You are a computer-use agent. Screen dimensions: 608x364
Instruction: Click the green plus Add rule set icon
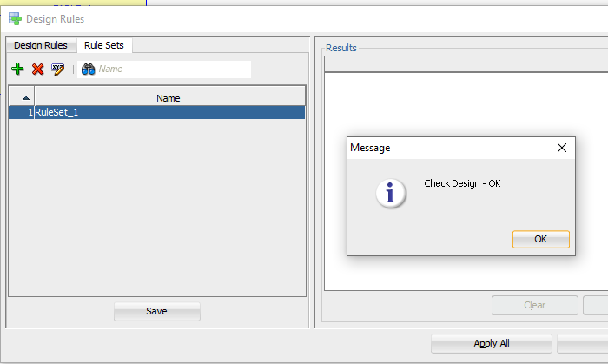(x=17, y=69)
